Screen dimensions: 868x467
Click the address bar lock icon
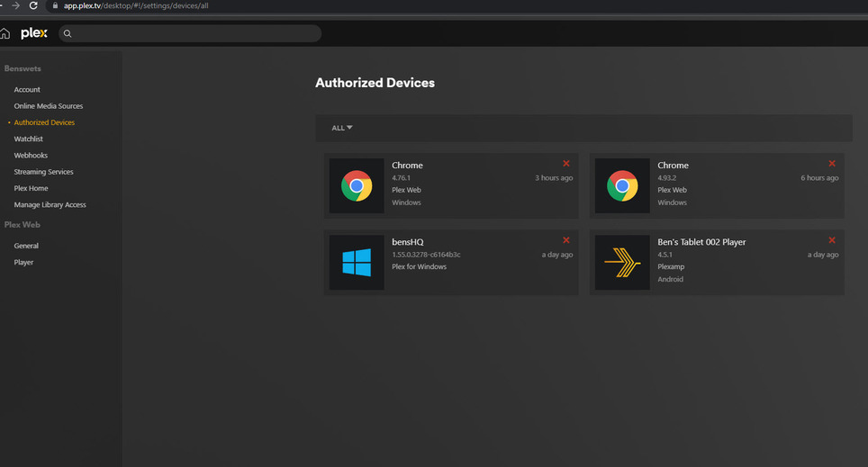coord(55,5)
